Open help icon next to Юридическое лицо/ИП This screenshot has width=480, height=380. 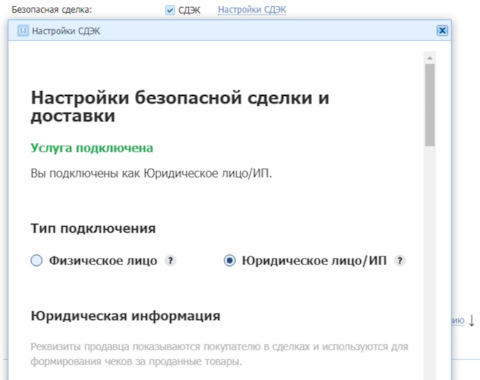[400, 260]
